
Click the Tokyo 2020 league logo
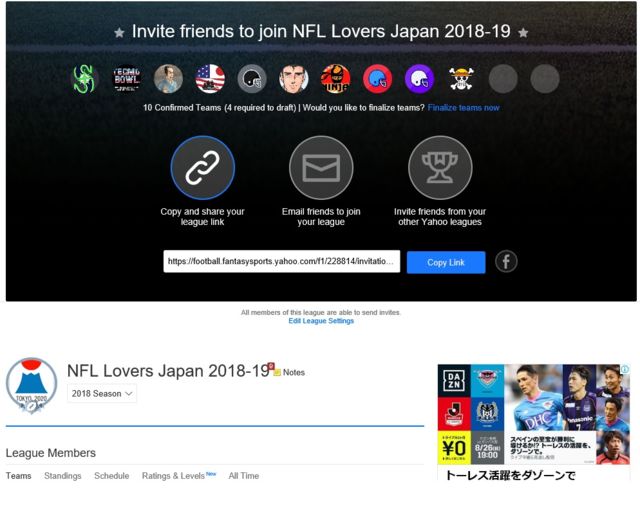click(x=32, y=386)
